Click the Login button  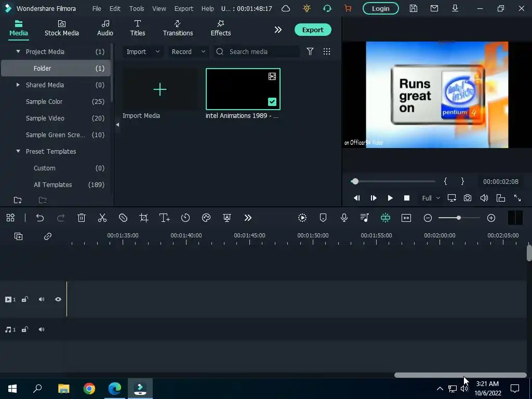(381, 8)
